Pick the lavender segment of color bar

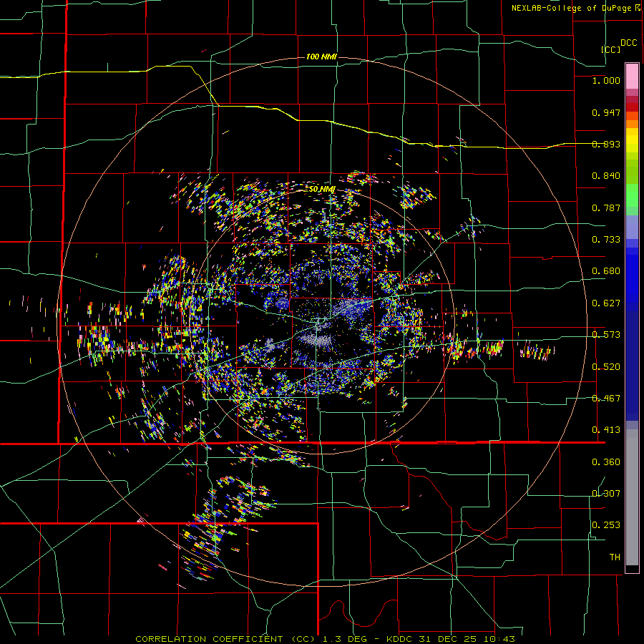(632, 228)
